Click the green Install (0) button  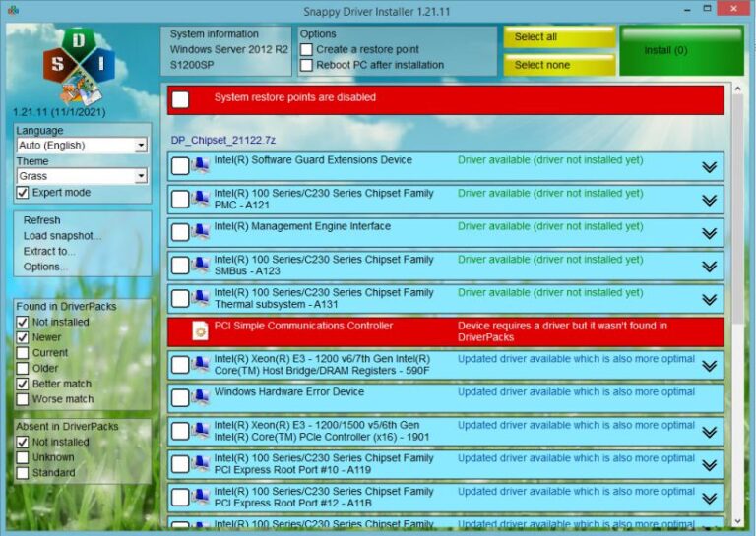tap(681, 50)
